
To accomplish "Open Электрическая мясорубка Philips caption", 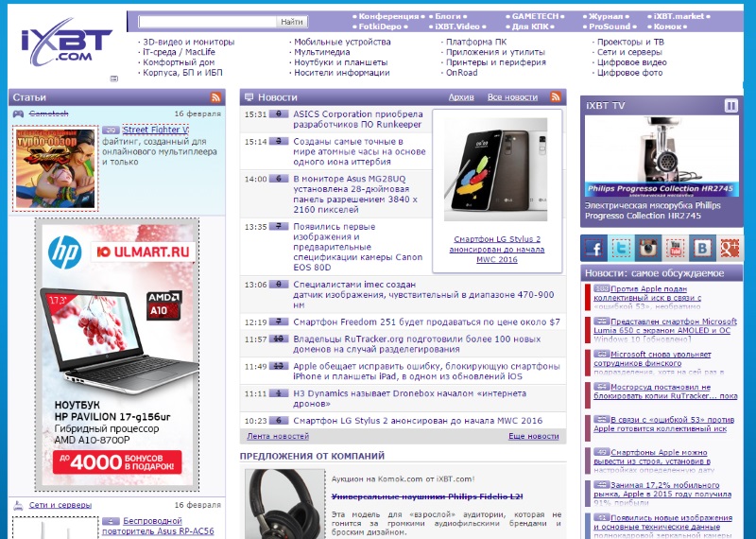I will click(653, 210).
